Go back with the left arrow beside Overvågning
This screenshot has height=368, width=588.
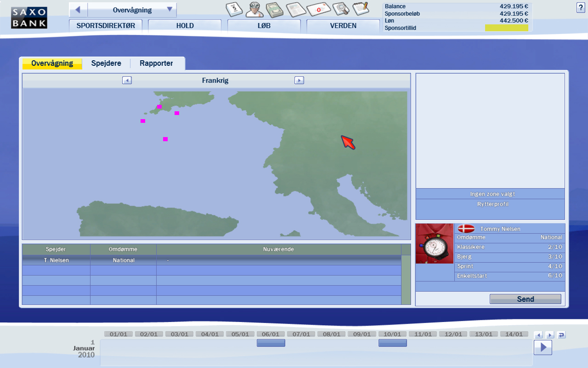pos(78,10)
